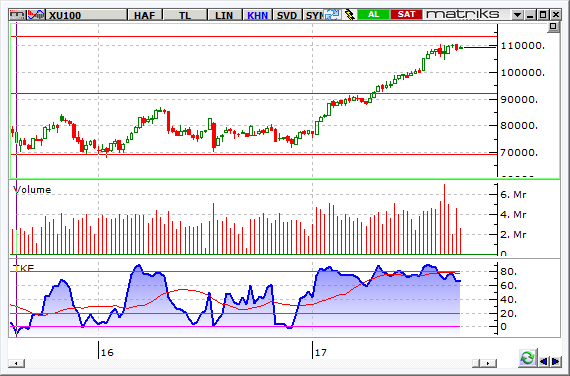This screenshot has height=376, width=570.
Task: Click the 110000 price axis label
Action: tap(523, 46)
